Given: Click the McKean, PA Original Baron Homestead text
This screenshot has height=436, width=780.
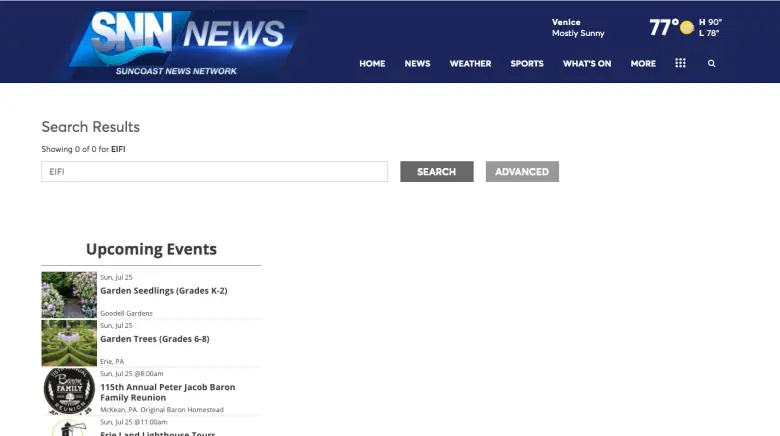Looking at the screenshot, I should coord(162,410).
